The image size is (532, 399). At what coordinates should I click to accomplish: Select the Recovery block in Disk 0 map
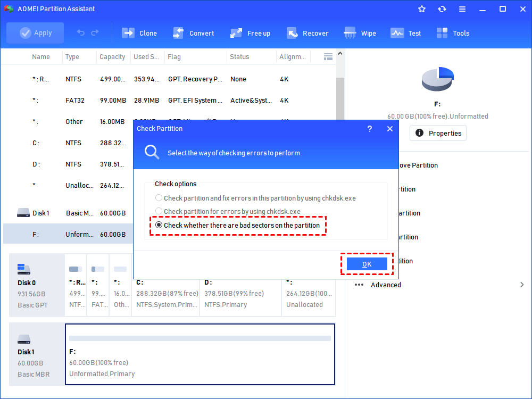click(x=76, y=285)
